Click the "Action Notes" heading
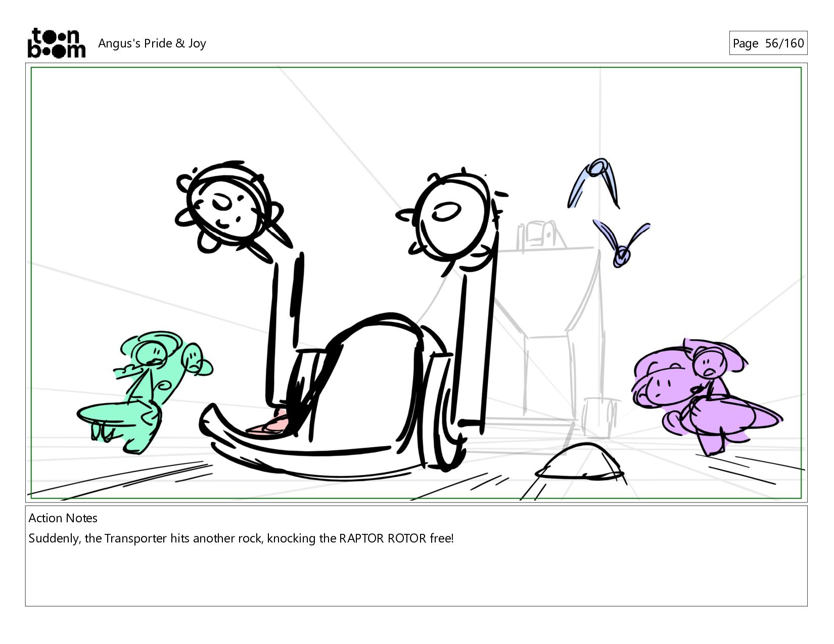The width and height of the screenshot is (834, 644). pos(63,518)
